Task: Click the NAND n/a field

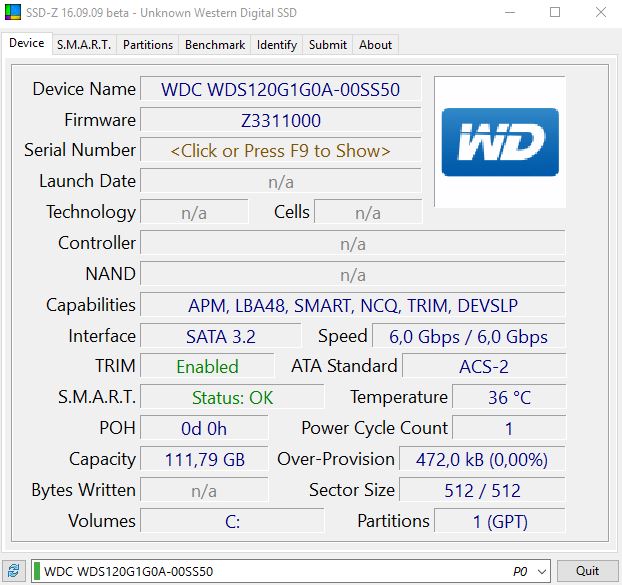Action: pos(353,274)
